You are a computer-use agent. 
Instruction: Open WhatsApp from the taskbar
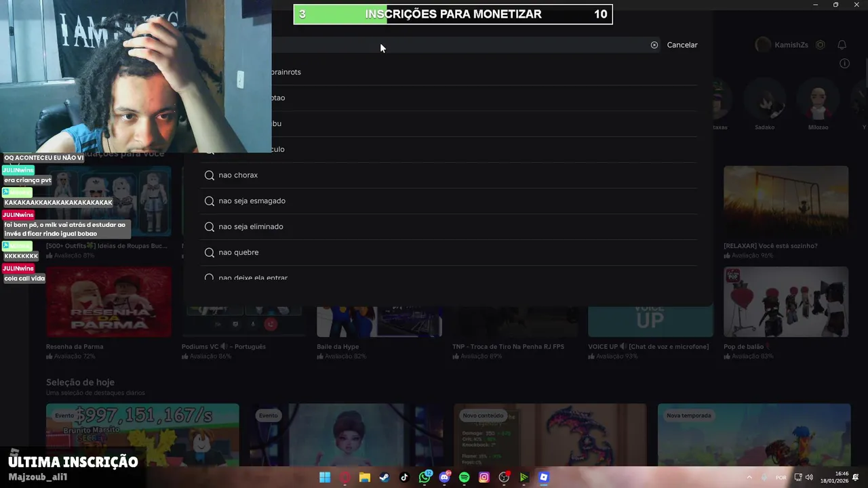pos(425,477)
